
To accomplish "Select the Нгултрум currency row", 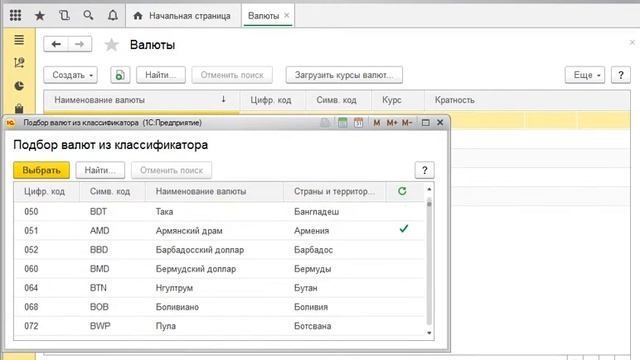I will (x=219, y=288).
